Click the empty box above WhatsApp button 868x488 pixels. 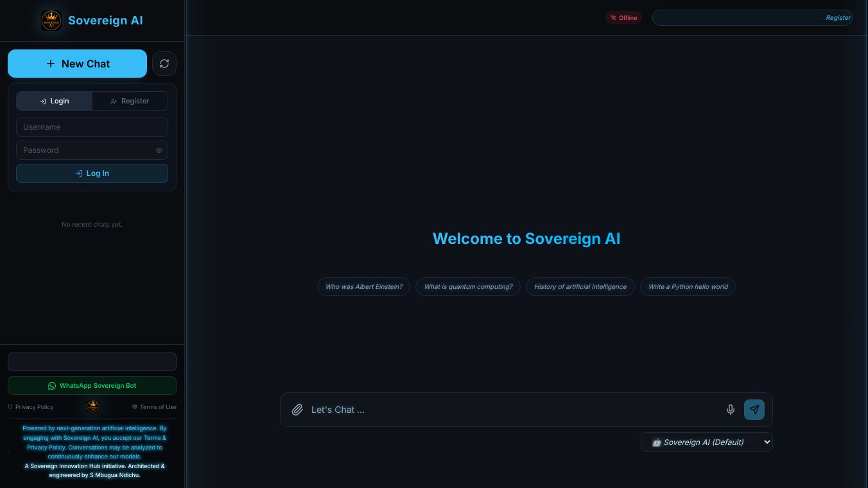(92, 362)
